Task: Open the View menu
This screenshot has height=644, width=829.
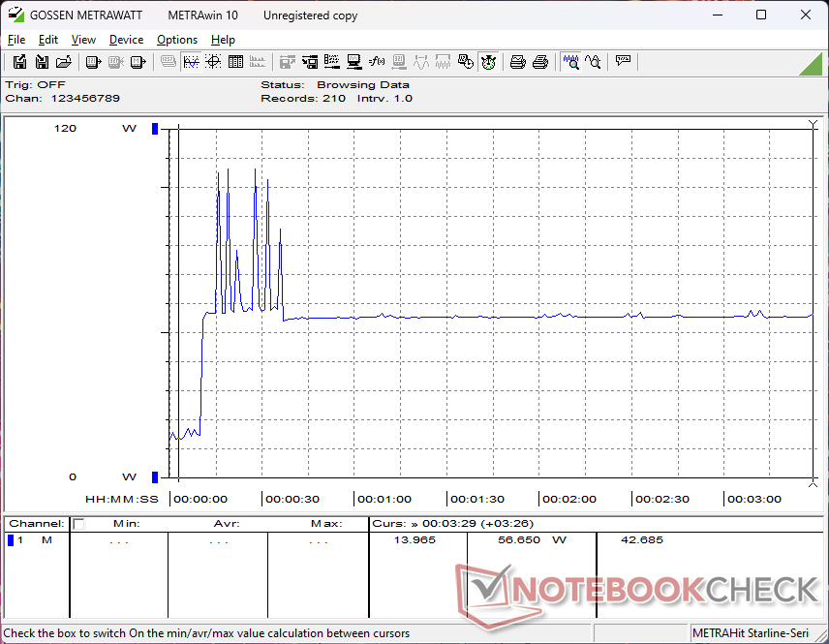Action: point(83,40)
